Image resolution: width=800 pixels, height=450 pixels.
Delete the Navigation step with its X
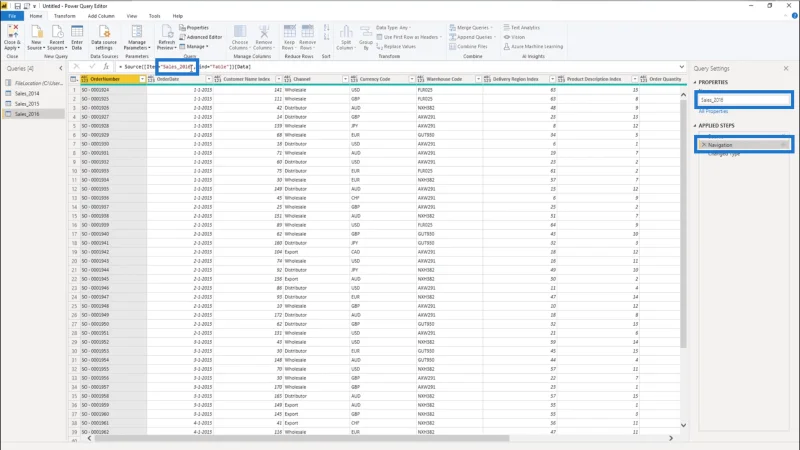(x=704, y=145)
